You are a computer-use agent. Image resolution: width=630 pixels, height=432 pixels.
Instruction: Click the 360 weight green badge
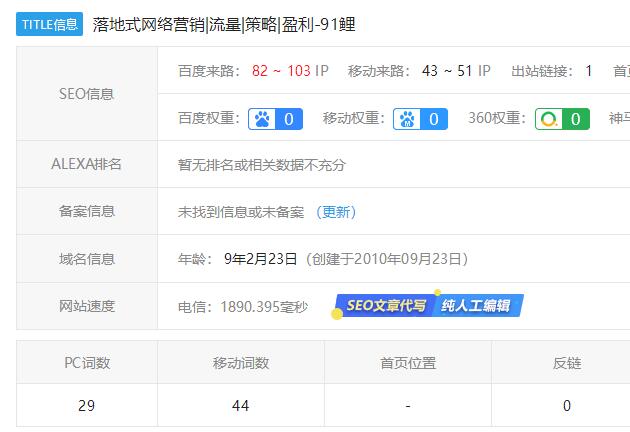(562, 119)
